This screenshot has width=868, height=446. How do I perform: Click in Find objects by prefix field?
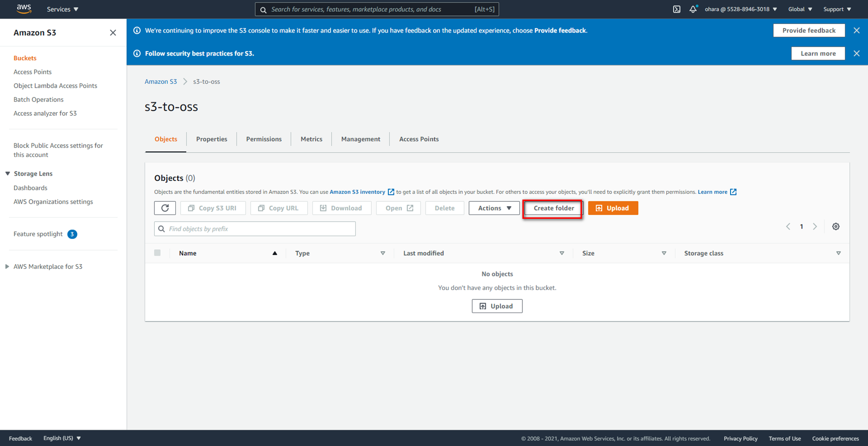click(255, 229)
